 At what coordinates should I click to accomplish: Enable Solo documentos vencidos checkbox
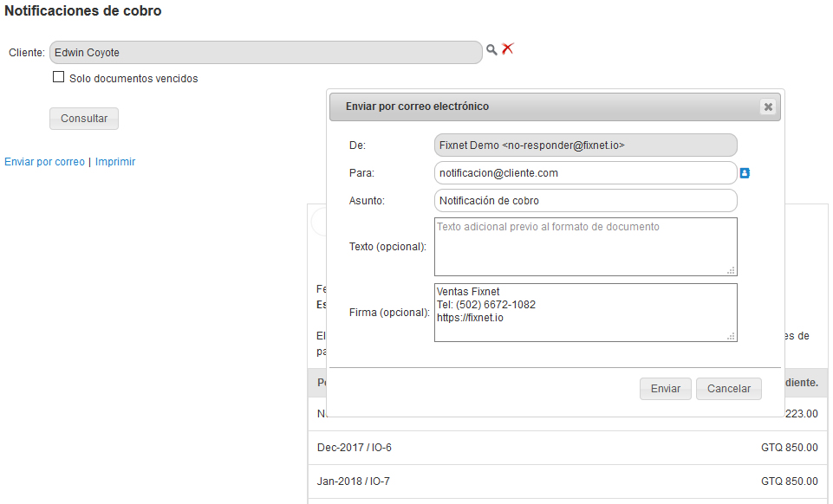point(59,77)
